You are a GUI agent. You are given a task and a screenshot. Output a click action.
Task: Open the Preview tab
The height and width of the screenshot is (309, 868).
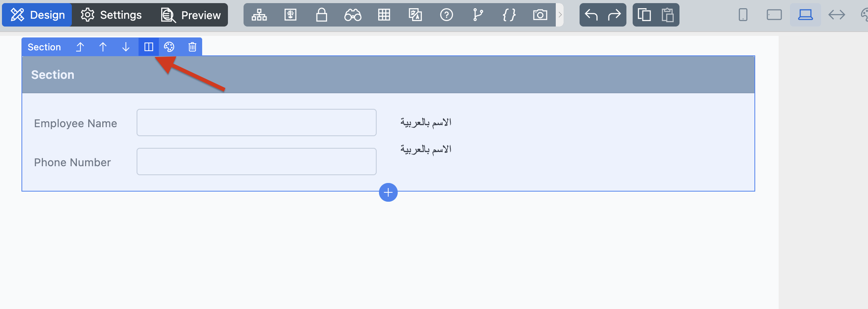(x=191, y=15)
